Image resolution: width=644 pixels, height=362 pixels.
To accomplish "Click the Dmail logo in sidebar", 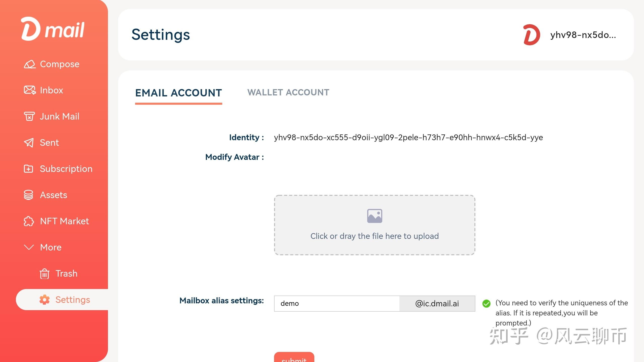I will 53,29.
